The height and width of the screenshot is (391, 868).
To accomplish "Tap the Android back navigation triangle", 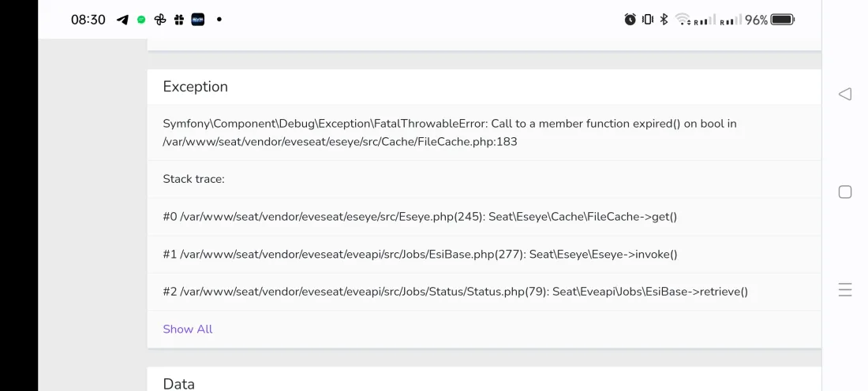I will click(x=844, y=95).
